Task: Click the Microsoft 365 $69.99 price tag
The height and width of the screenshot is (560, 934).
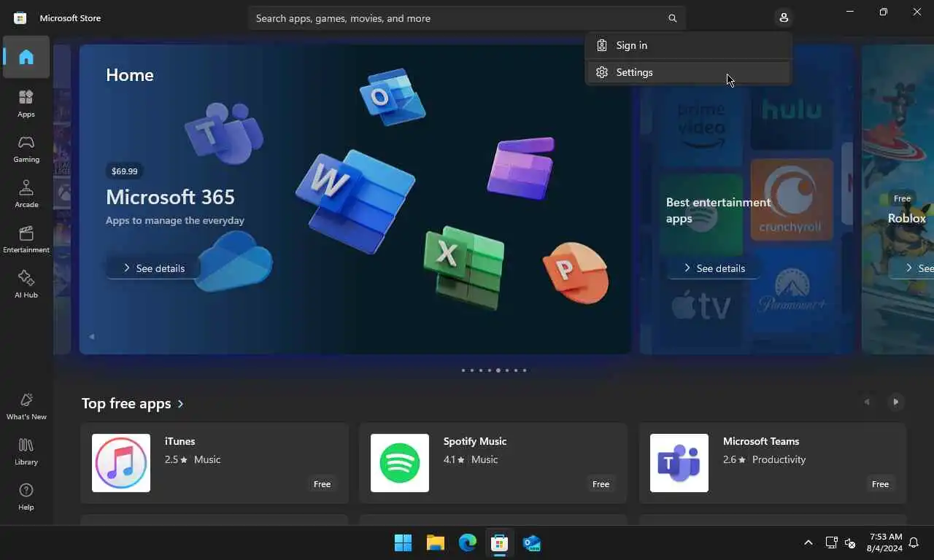Action: (x=124, y=171)
